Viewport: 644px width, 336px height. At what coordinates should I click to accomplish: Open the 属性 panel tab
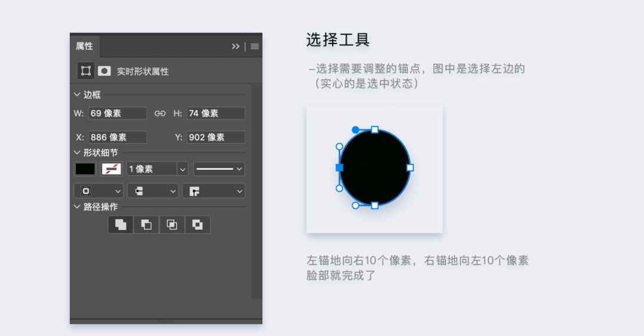(85, 46)
